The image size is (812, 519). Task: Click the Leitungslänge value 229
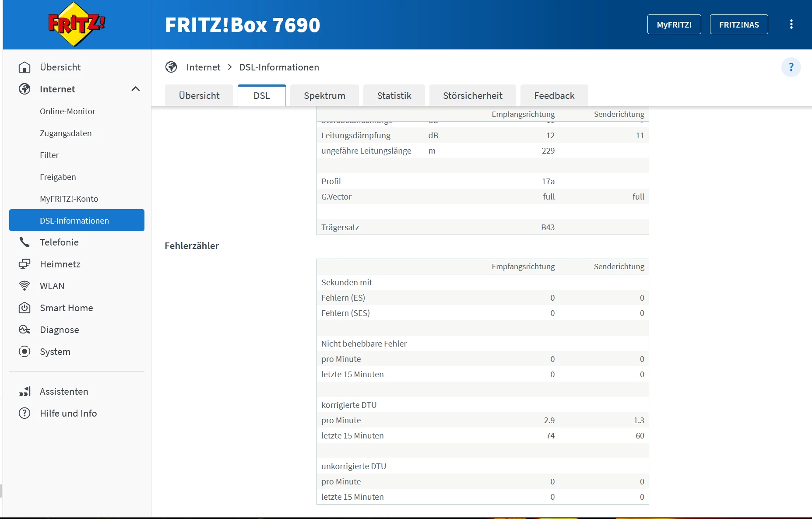548,151
